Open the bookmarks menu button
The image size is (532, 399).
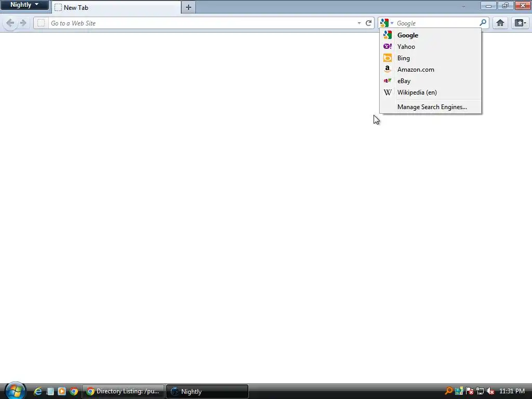click(x=520, y=23)
